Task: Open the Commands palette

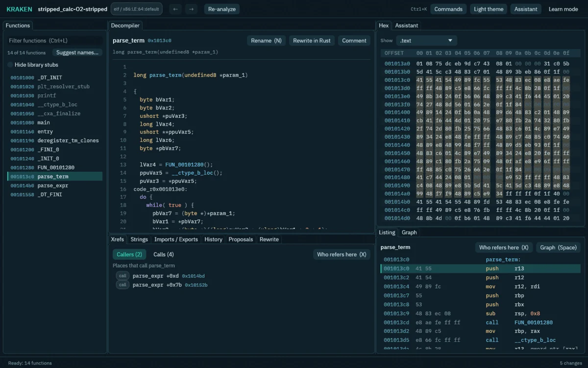Action: [x=448, y=9]
